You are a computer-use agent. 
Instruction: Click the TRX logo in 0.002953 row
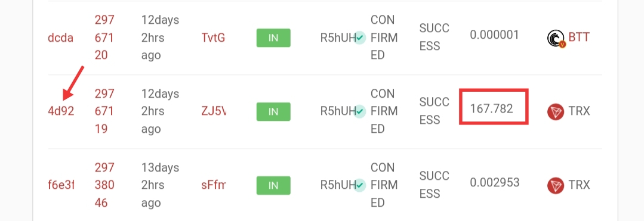pyautogui.click(x=556, y=185)
